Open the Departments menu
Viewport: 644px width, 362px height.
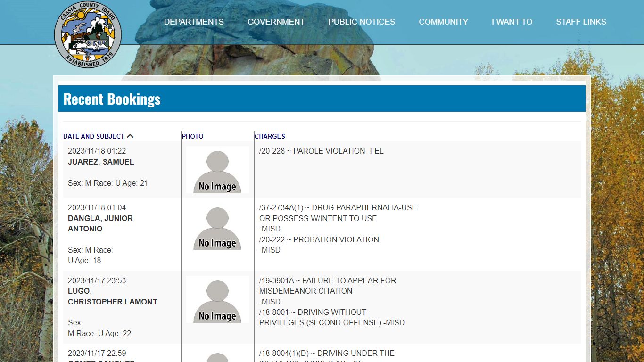(194, 22)
